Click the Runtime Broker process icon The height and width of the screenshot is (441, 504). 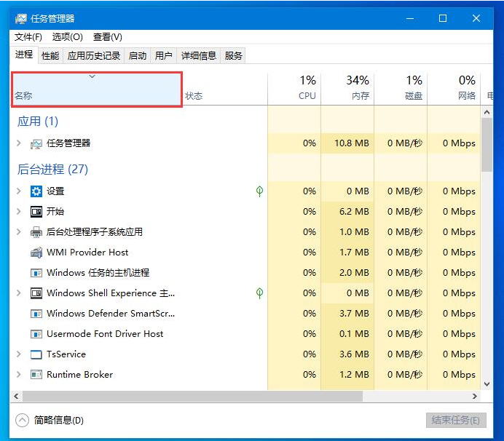pyautogui.click(x=36, y=375)
